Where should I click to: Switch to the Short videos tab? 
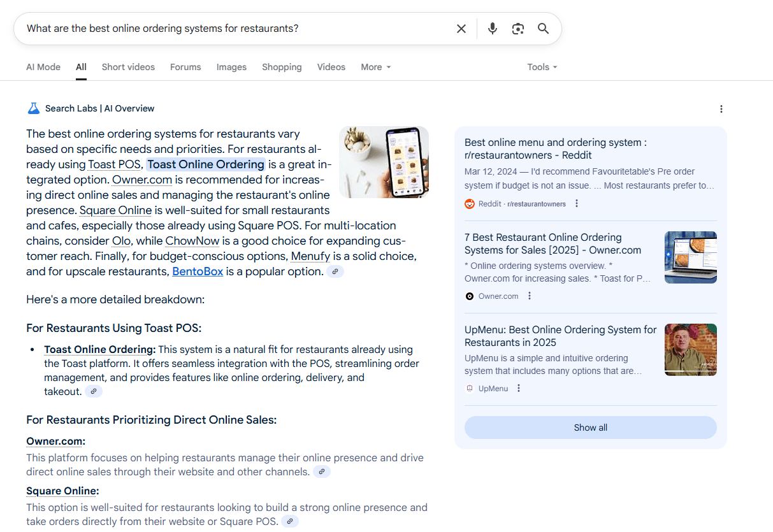point(128,67)
